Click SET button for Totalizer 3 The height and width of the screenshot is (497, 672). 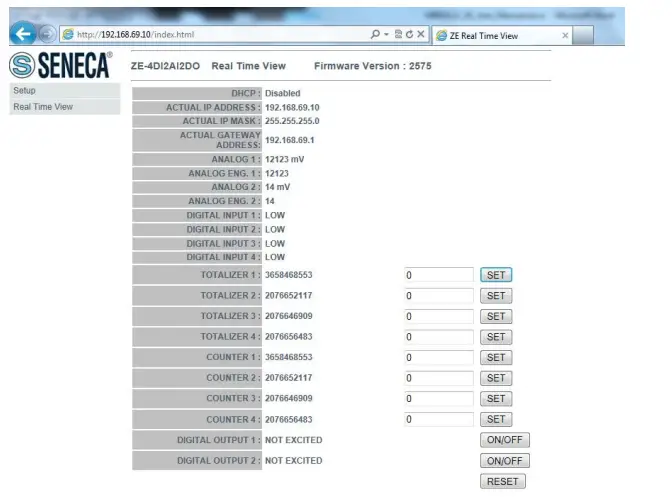coord(496,316)
